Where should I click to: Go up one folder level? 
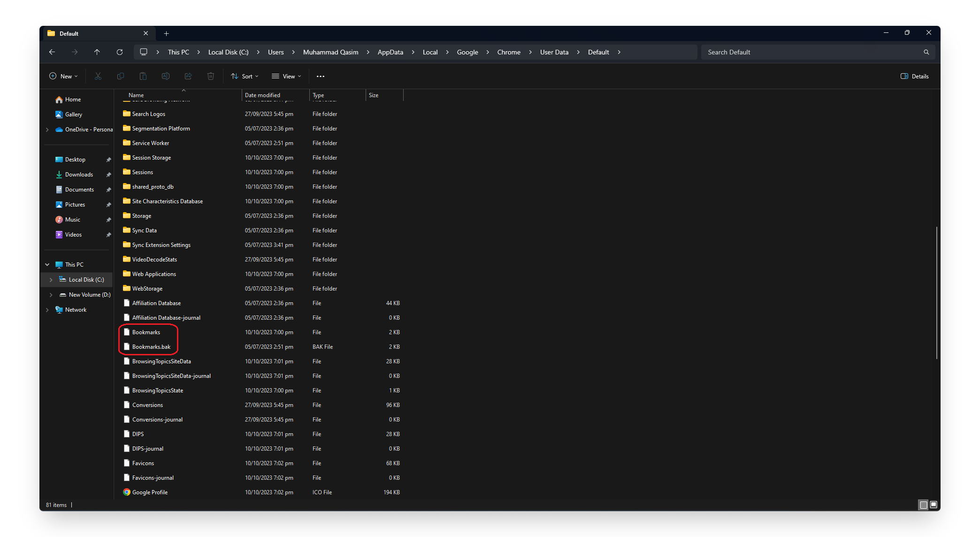click(97, 52)
